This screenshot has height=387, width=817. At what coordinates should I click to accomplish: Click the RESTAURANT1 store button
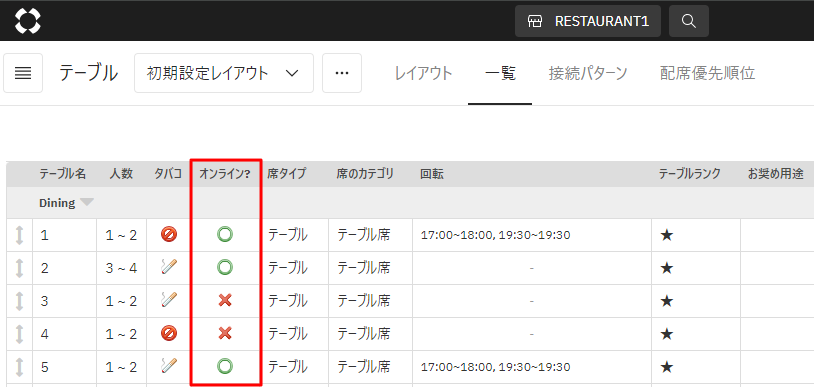coord(588,21)
